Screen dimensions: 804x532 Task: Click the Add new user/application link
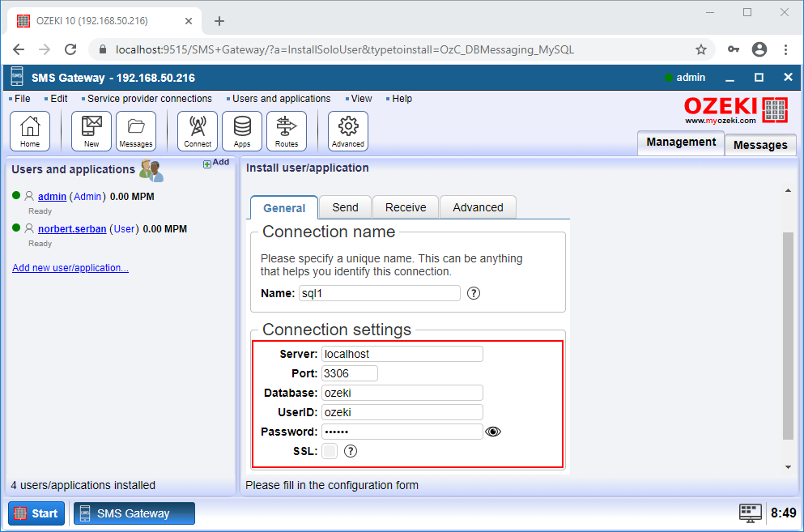click(70, 267)
